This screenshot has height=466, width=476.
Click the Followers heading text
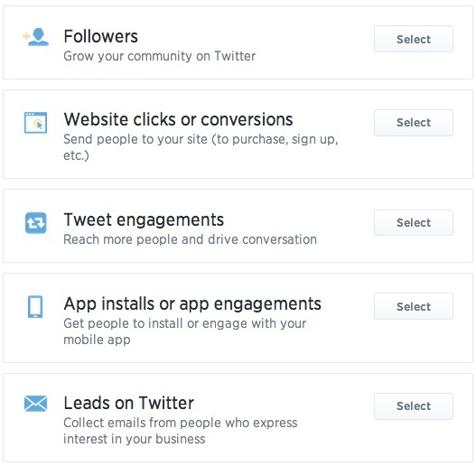[x=101, y=37]
